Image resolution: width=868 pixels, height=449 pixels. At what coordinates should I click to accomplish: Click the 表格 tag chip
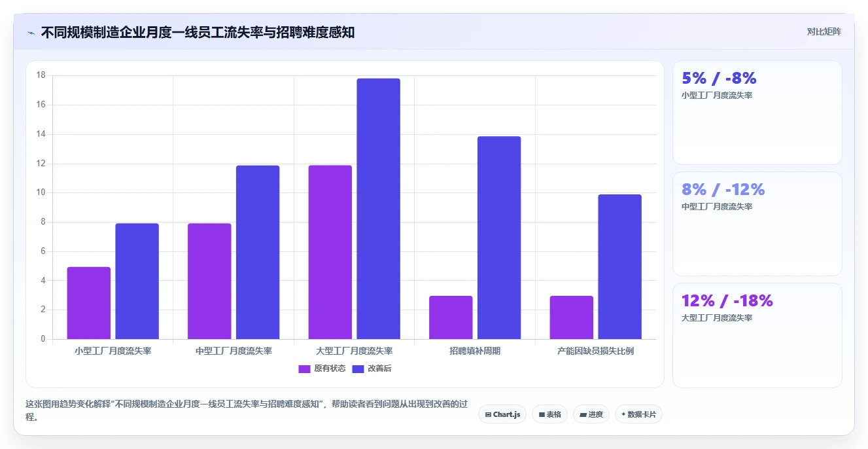pyautogui.click(x=549, y=414)
